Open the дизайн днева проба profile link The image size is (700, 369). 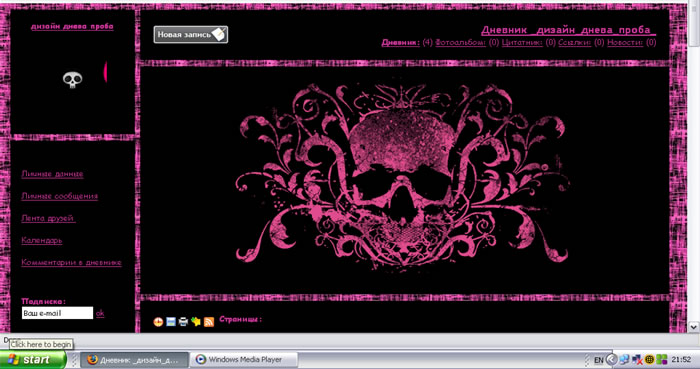[72, 26]
